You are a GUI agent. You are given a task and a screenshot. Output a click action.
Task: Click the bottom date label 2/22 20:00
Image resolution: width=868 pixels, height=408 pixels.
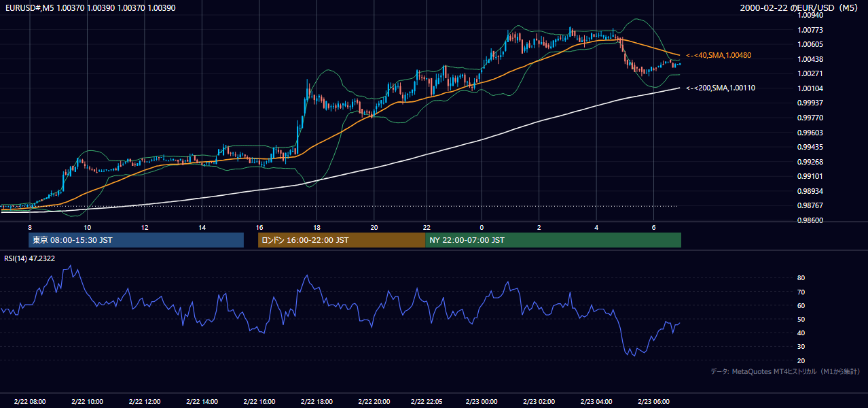[374, 402]
